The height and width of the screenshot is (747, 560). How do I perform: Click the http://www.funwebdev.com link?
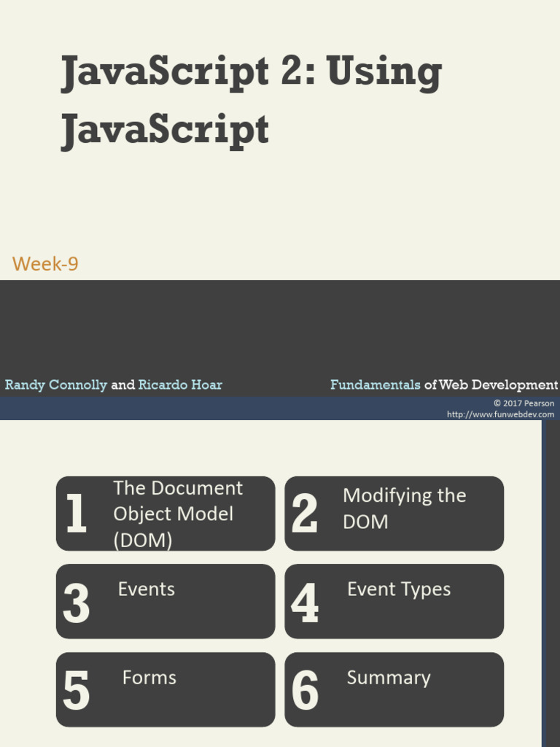[x=500, y=414]
